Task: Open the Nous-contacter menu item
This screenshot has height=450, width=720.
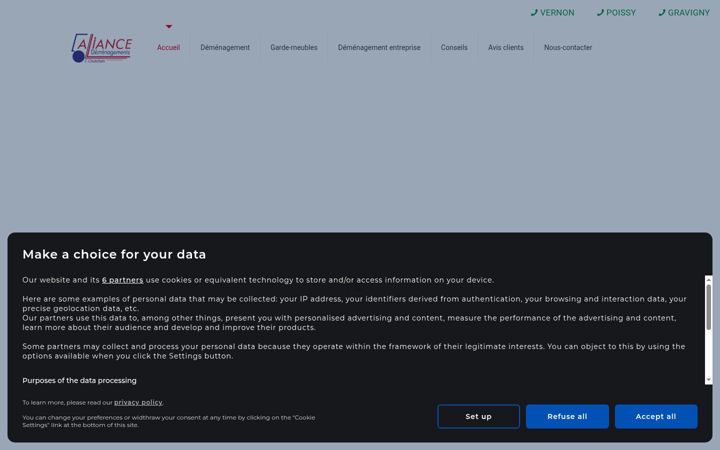Action: click(568, 47)
